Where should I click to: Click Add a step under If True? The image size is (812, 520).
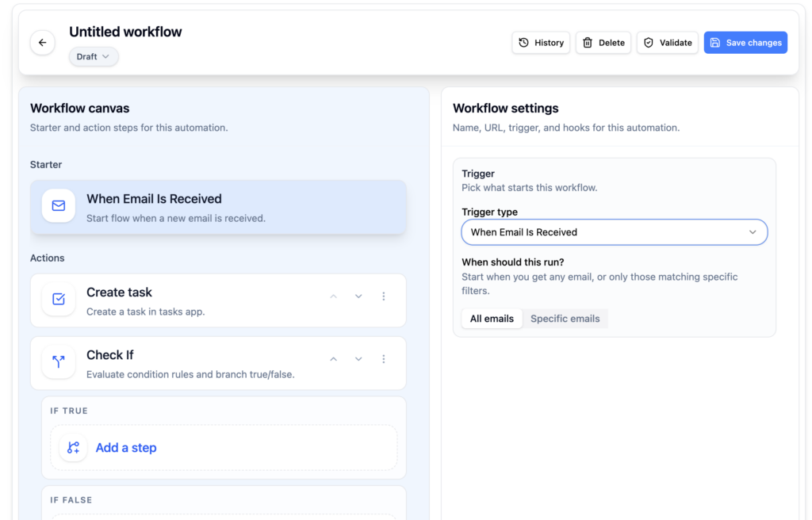point(126,448)
